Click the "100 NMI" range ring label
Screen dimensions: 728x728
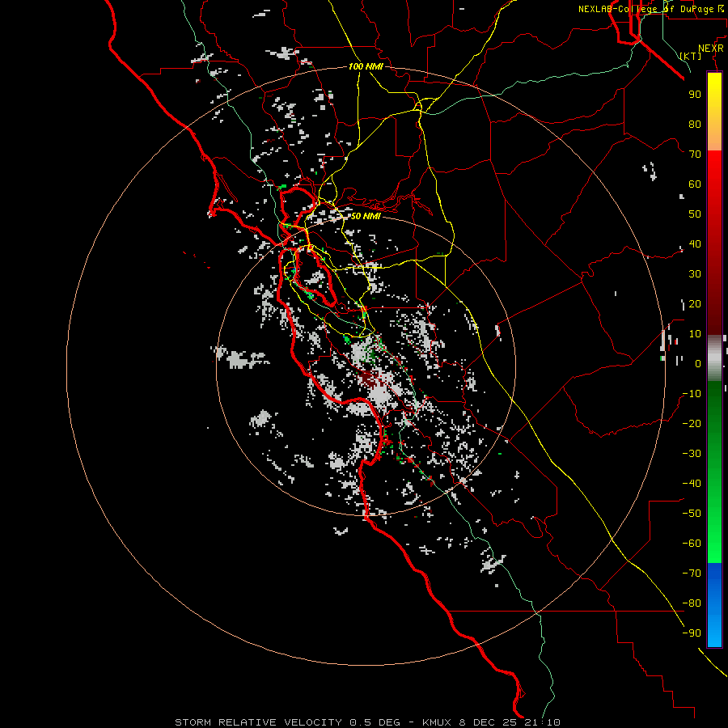click(366, 66)
